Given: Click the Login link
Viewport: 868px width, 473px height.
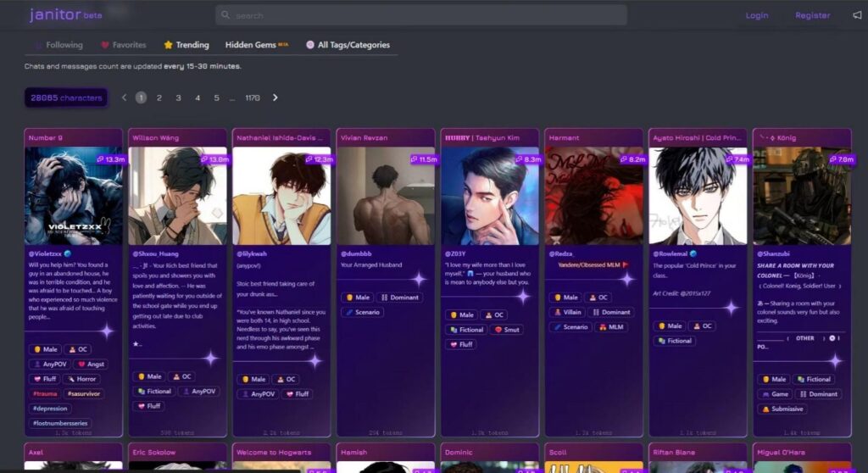Looking at the screenshot, I should pyautogui.click(x=756, y=15).
